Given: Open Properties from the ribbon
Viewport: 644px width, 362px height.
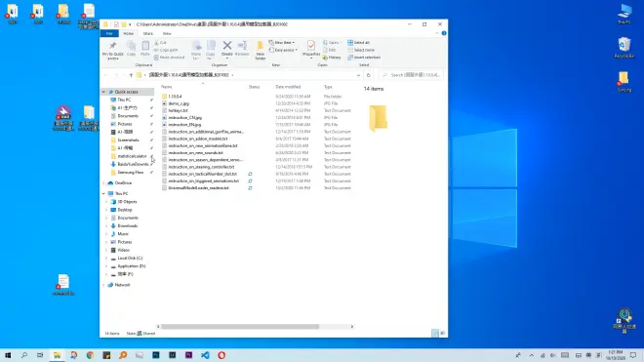Looking at the screenshot, I should tap(311, 49).
